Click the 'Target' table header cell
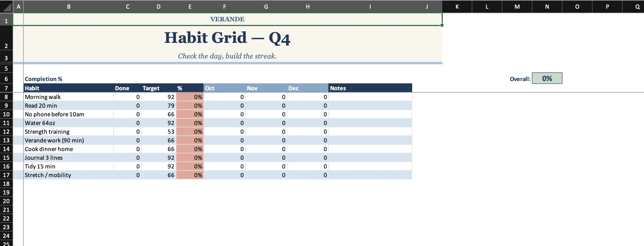 pos(159,88)
